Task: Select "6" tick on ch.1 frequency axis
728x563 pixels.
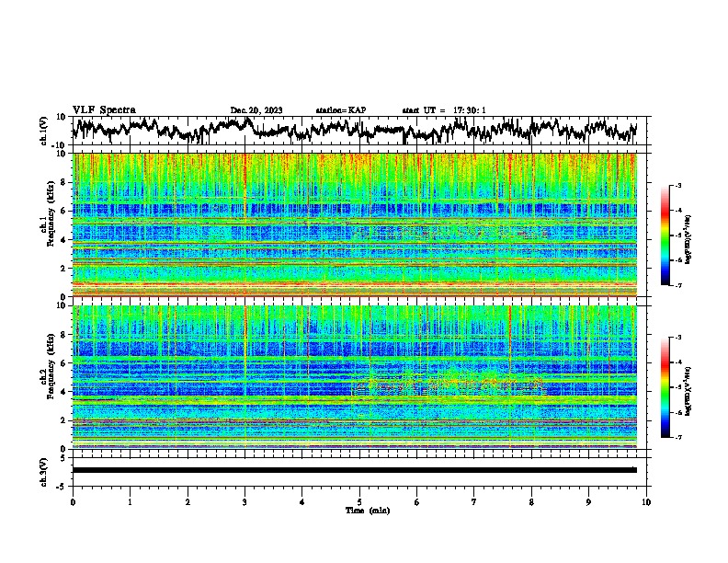Action: click(63, 212)
